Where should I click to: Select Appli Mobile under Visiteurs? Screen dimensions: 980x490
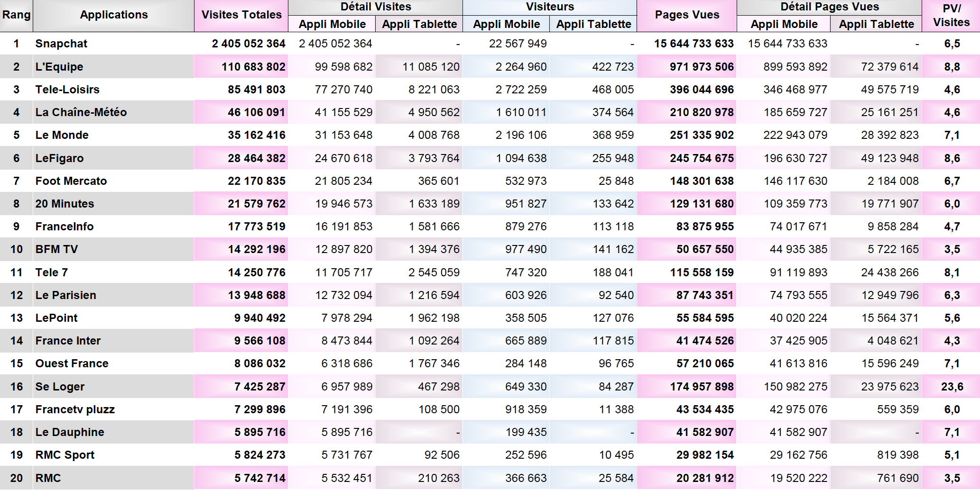(506, 24)
